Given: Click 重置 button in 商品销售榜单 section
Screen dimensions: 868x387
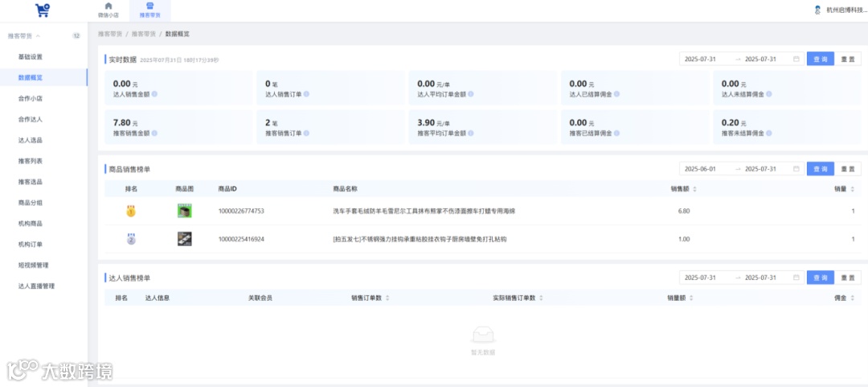Looking at the screenshot, I should [848, 168].
